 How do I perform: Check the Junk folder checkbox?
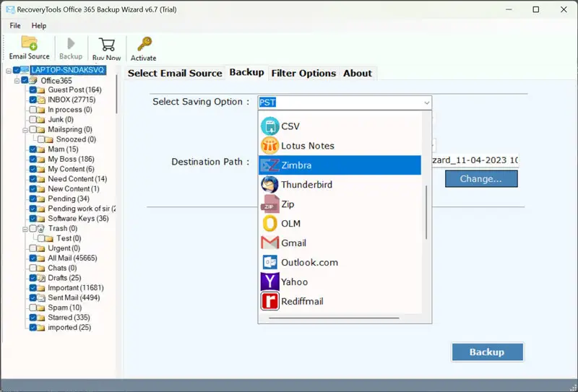point(33,119)
